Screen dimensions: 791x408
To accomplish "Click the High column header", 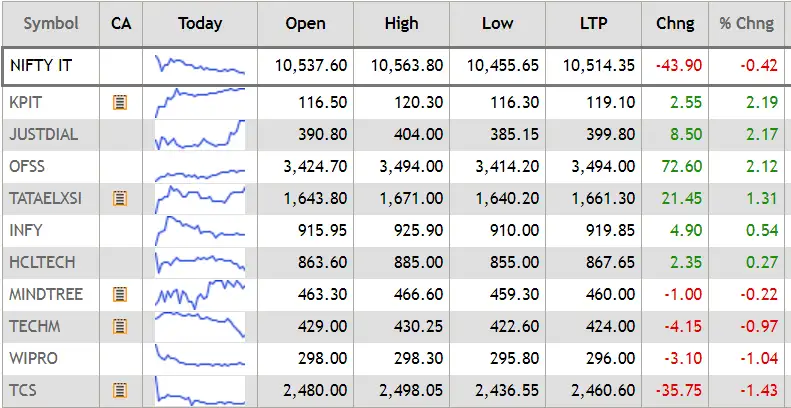I will pyautogui.click(x=402, y=23).
